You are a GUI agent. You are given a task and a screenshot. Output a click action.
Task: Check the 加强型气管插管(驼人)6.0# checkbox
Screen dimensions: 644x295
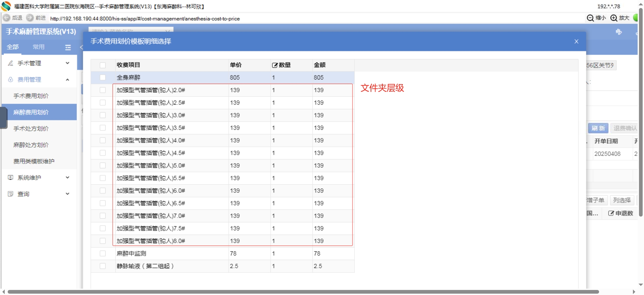[103, 191]
